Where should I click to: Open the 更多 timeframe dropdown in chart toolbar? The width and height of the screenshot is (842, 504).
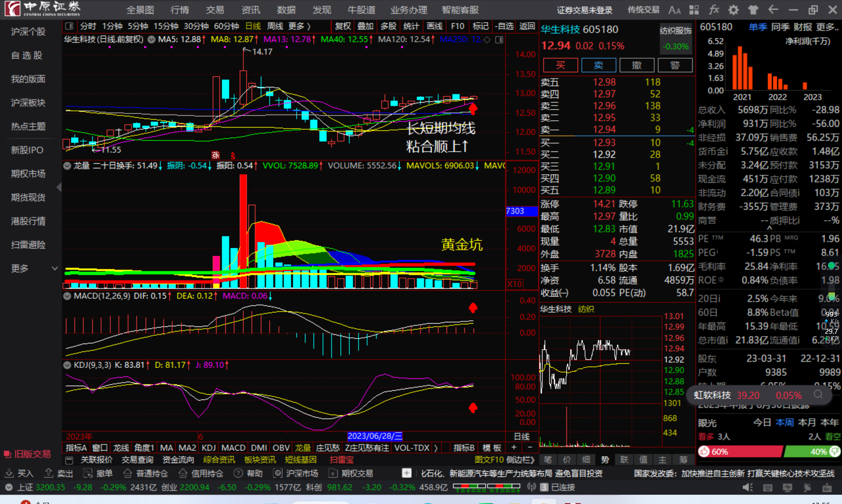click(299, 26)
